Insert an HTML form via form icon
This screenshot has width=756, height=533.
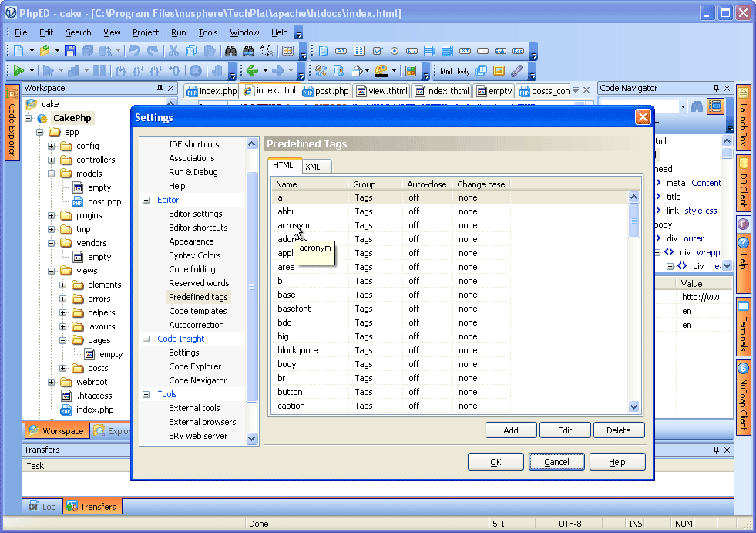(x=323, y=51)
